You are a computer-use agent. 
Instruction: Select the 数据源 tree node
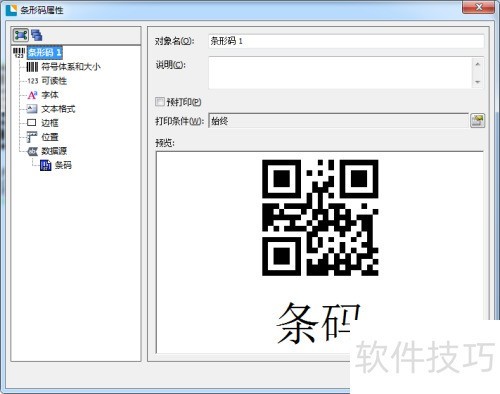[x=54, y=151]
